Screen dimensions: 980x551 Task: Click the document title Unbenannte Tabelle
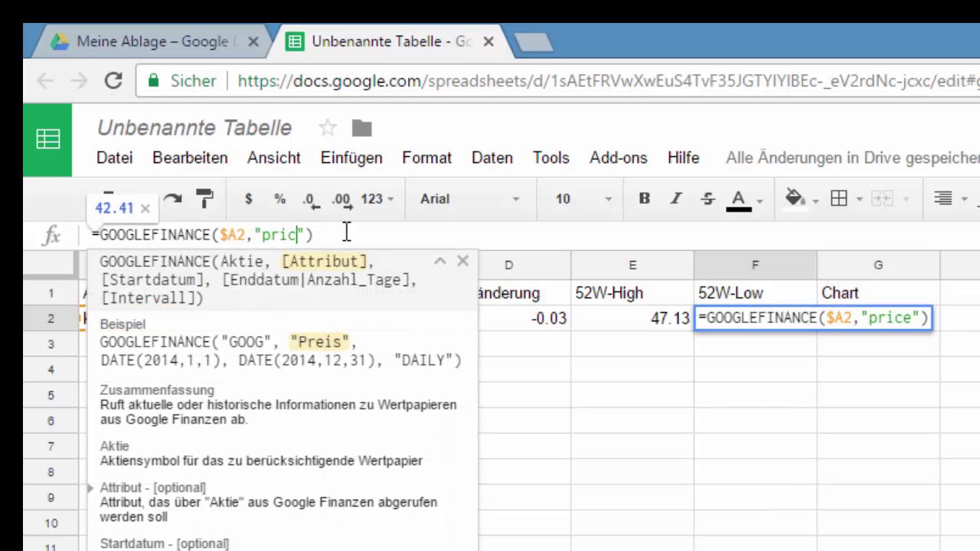tap(194, 128)
